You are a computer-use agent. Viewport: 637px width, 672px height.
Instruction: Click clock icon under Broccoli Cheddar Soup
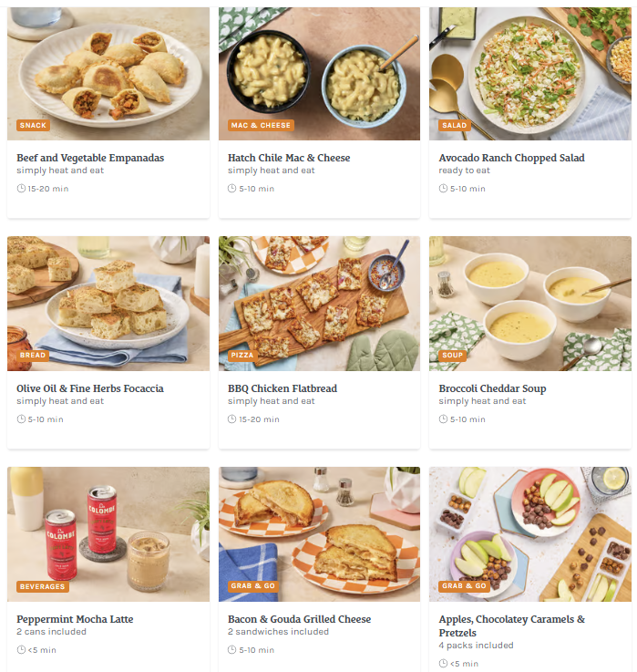443,419
